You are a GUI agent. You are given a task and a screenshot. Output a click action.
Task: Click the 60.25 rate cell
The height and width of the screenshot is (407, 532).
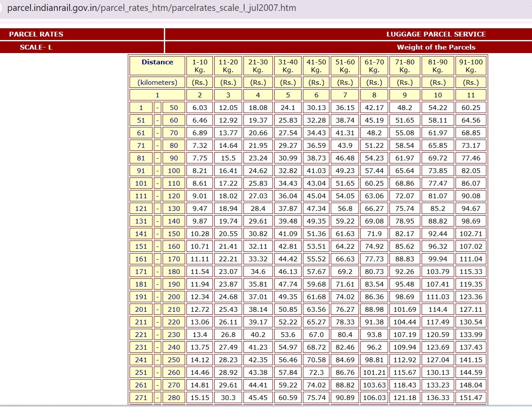pyautogui.click(x=471, y=107)
